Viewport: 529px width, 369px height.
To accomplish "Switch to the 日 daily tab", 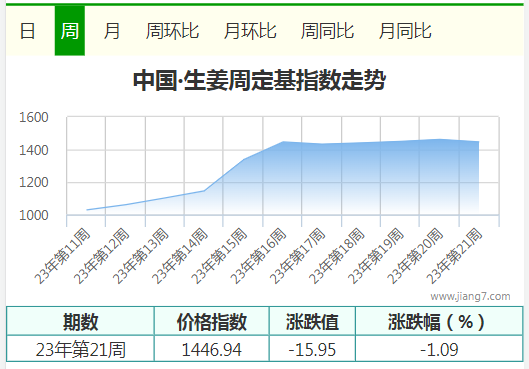I will click(27, 31).
